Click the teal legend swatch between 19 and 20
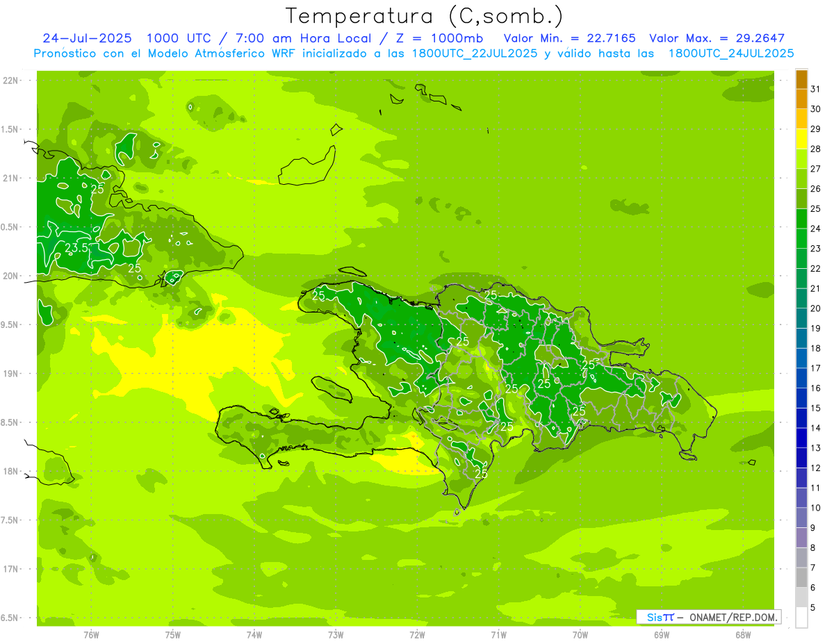This screenshot has height=644, width=834. (801, 319)
